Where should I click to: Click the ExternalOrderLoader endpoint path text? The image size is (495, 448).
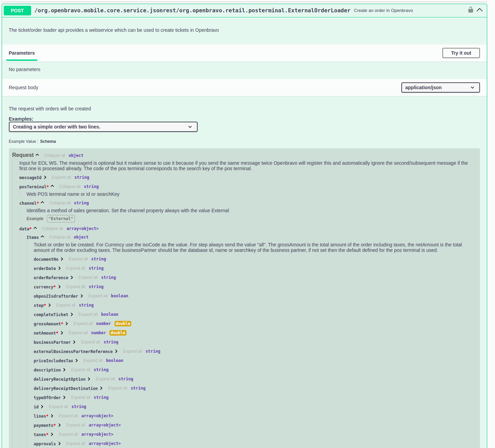tap(192, 11)
